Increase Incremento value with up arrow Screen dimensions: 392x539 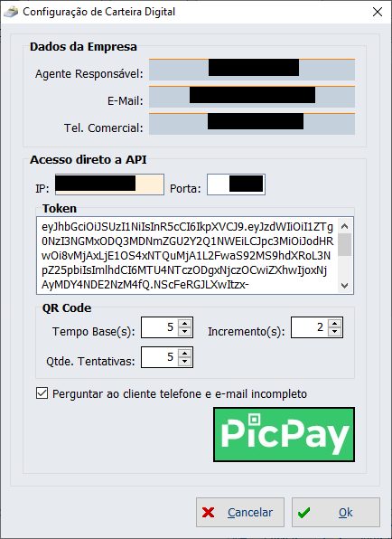(335, 324)
